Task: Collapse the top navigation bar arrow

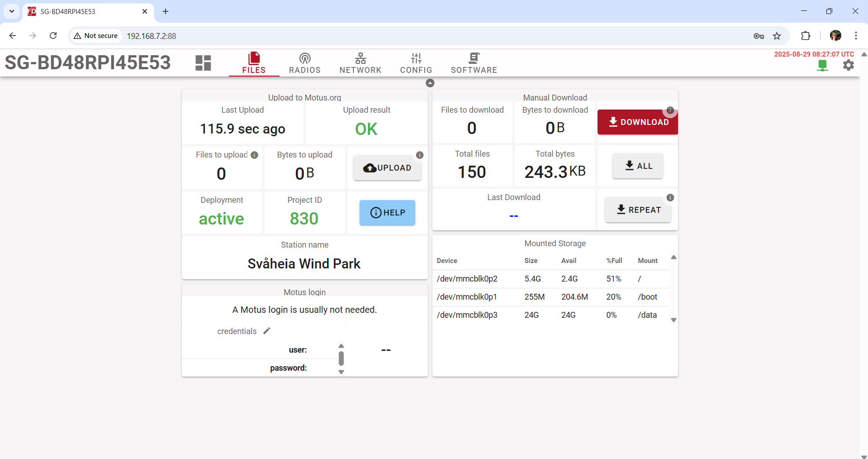Action: [x=430, y=83]
